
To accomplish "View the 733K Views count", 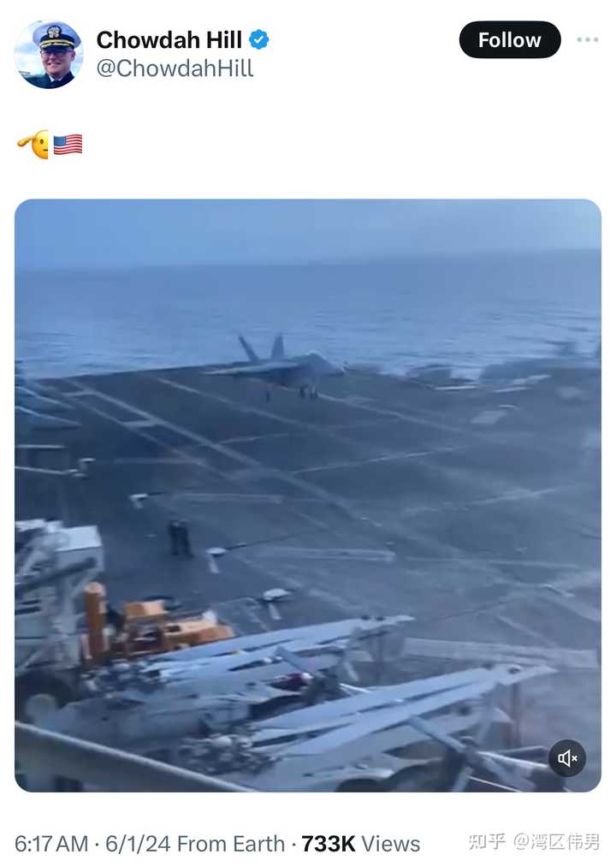I will tap(360, 844).
